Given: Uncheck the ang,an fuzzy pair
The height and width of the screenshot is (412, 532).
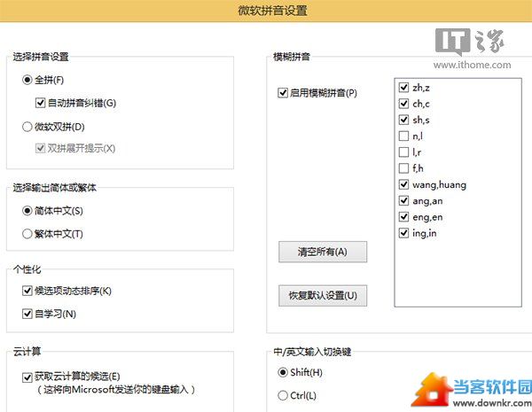Looking at the screenshot, I should tap(403, 201).
